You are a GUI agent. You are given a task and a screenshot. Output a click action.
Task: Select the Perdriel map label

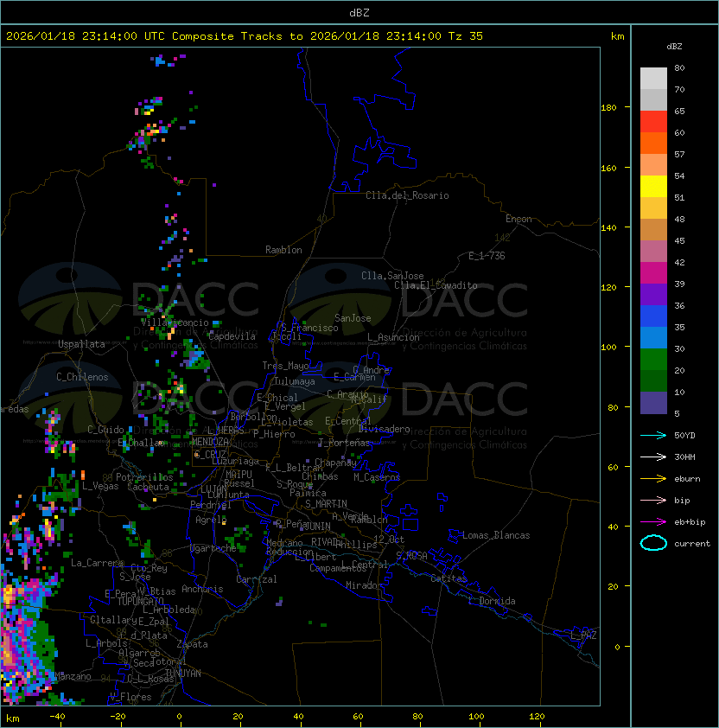(x=211, y=505)
